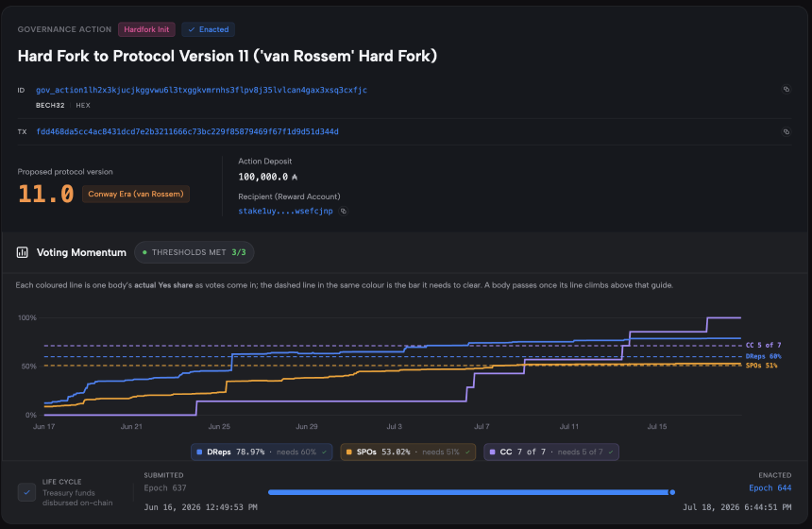Click the 0% y-axis label
812x529 pixels.
[30, 415]
